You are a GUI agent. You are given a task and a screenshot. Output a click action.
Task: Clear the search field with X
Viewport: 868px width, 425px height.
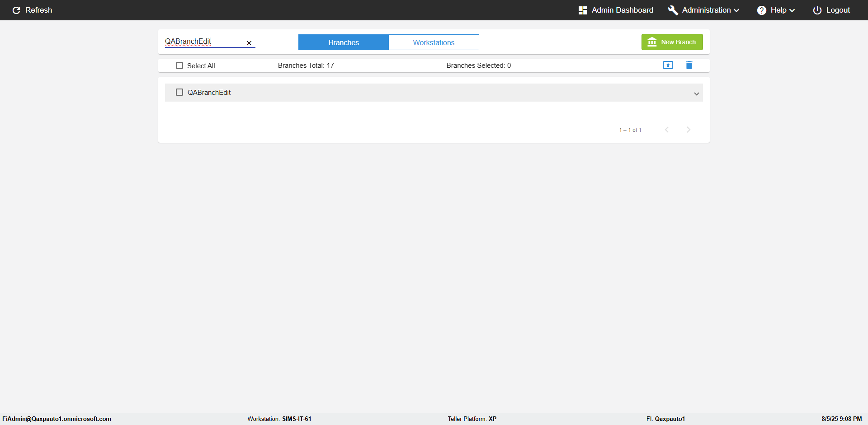tap(249, 43)
